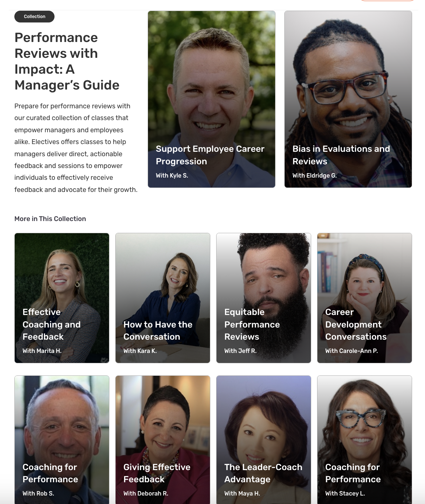Open Career Development Conversations with Carole-Ann P.
Image resolution: width=425 pixels, height=504 pixels.
pyautogui.click(x=365, y=298)
